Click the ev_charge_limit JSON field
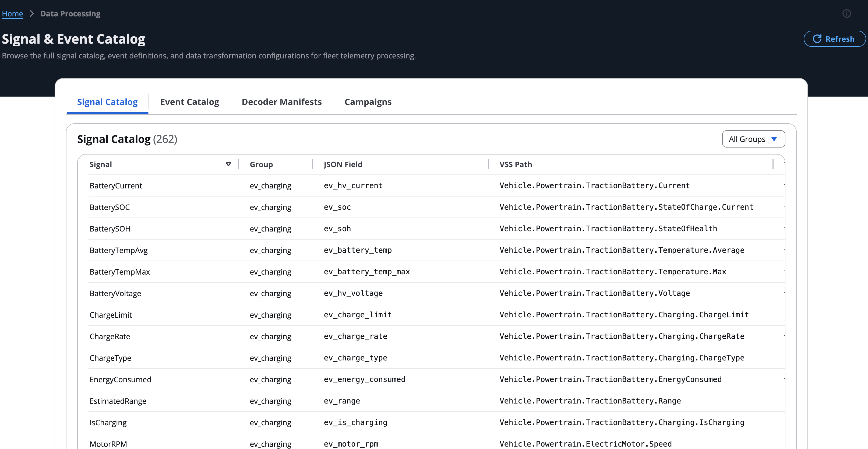 358,315
